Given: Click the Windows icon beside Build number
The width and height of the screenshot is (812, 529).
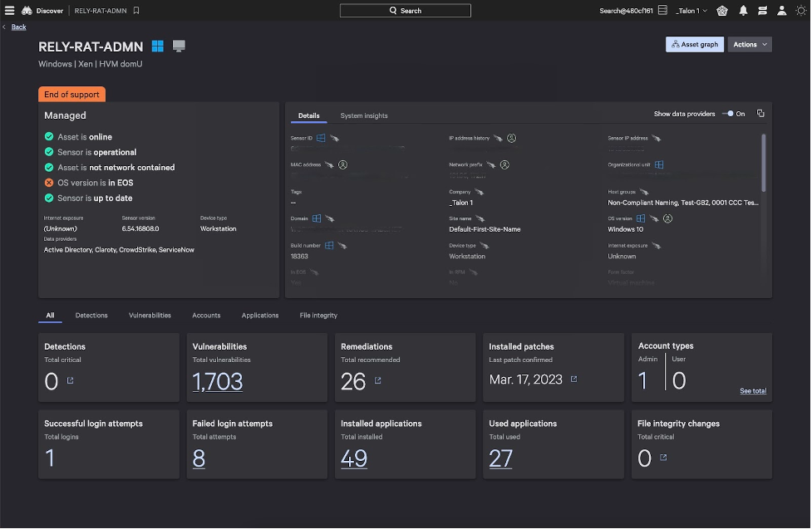Looking at the screenshot, I should pyautogui.click(x=329, y=245).
